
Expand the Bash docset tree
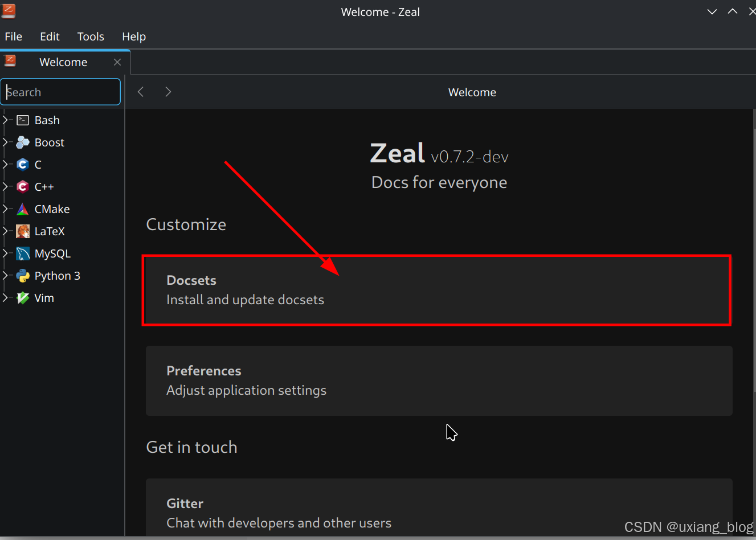point(6,120)
